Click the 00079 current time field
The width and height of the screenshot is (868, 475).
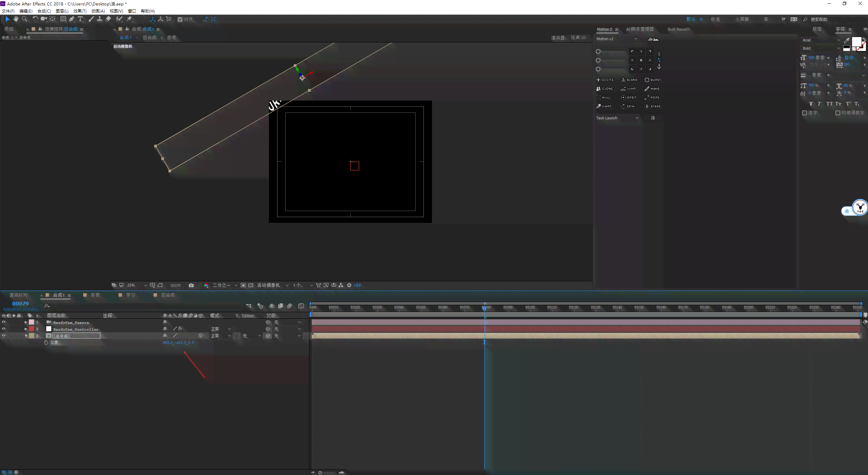(20, 304)
